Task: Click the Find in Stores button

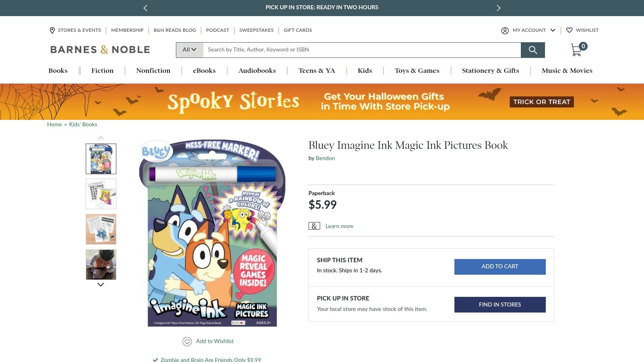Action: pos(500,304)
